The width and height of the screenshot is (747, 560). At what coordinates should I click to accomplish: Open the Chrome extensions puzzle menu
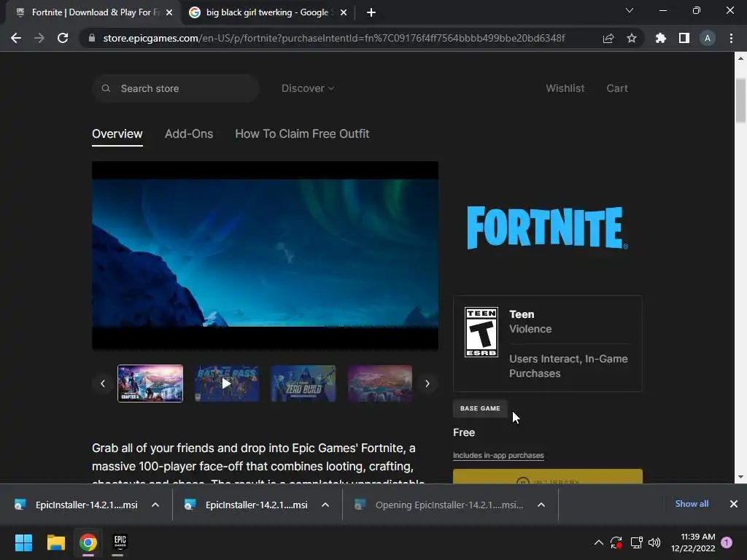coord(661,38)
